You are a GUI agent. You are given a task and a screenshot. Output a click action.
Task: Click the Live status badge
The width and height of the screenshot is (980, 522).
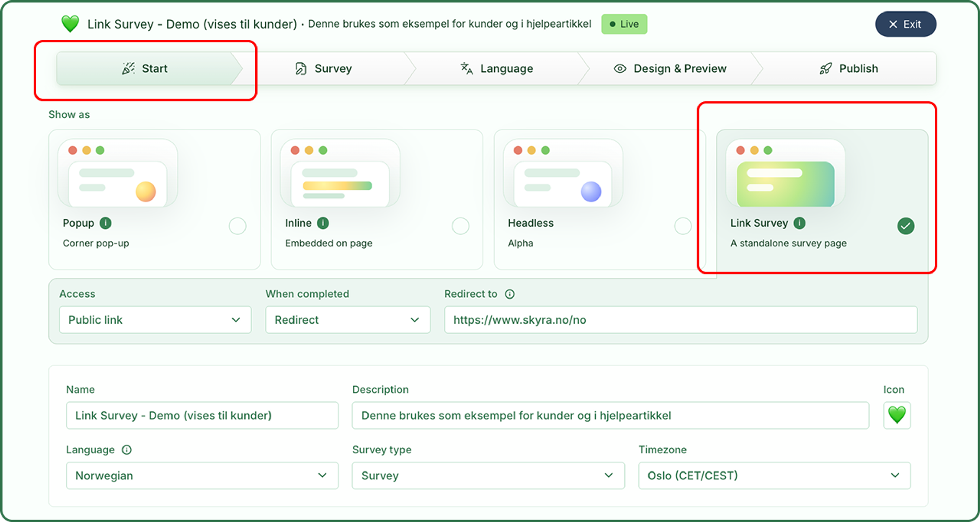(x=624, y=24)
